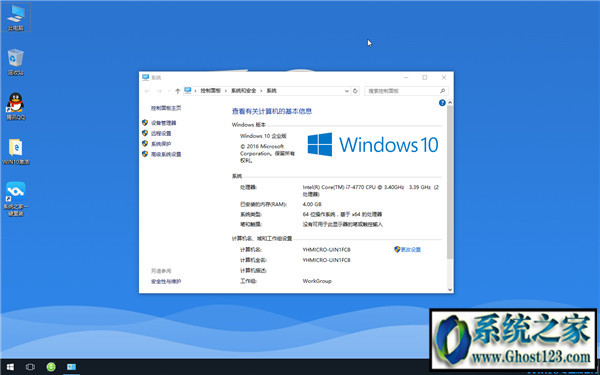Open the green browser icon on taskbar
The image size is (600, 375).
[51, 367]
